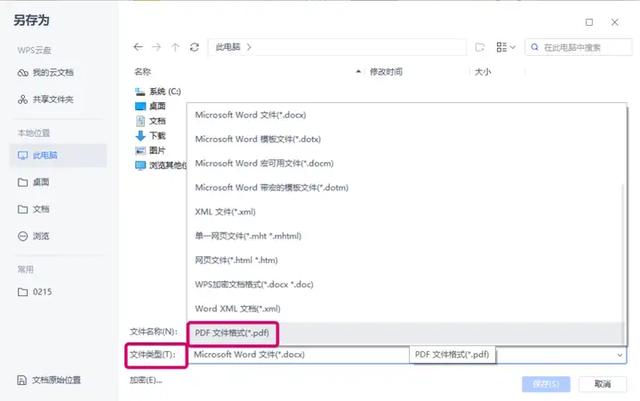The image size is (640, 401).
Task: Open the 0215 folder shortcut
Action: pyautogui.click(x=35, y=292)
